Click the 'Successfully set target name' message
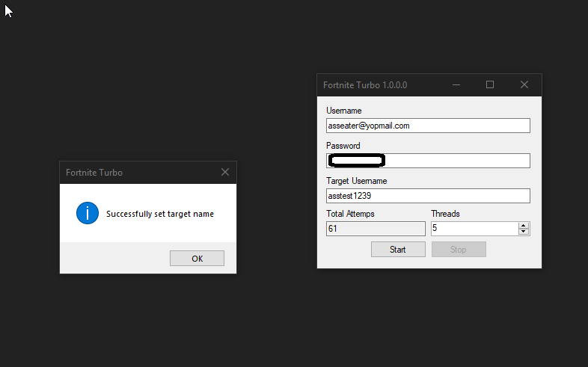 click(x=160, y=214)
